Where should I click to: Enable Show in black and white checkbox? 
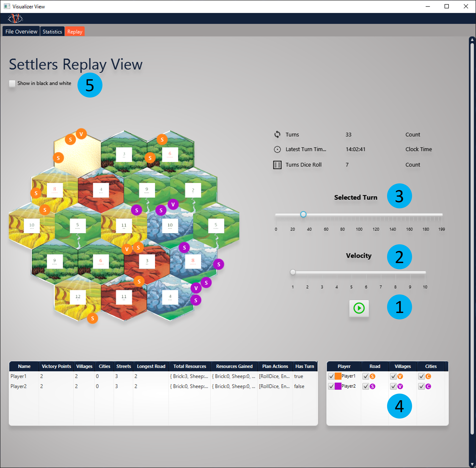[12, 83]
